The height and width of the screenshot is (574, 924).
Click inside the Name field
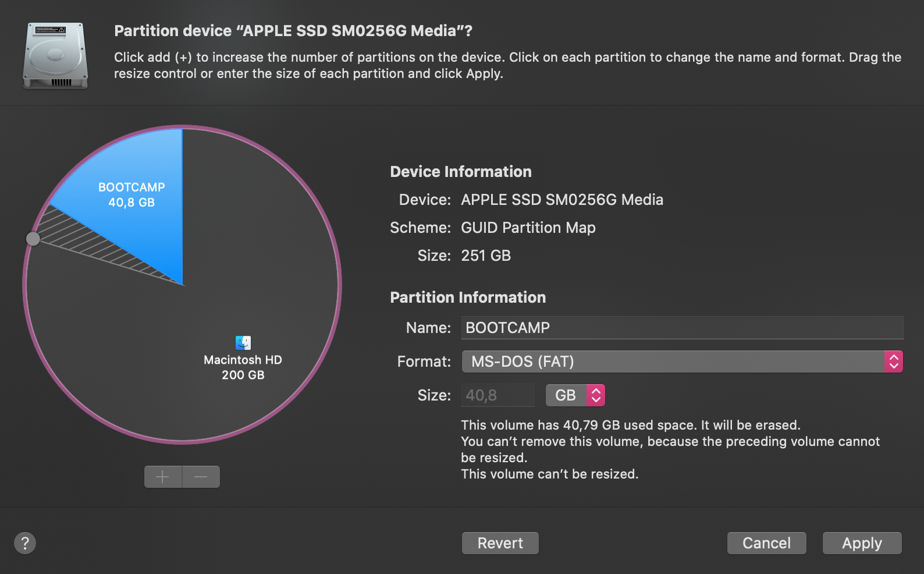pos(681,327)
